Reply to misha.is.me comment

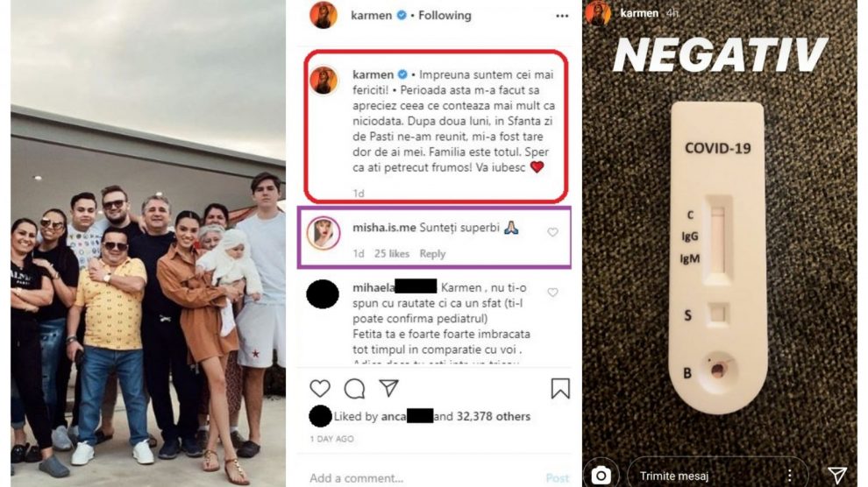(432, 254)
